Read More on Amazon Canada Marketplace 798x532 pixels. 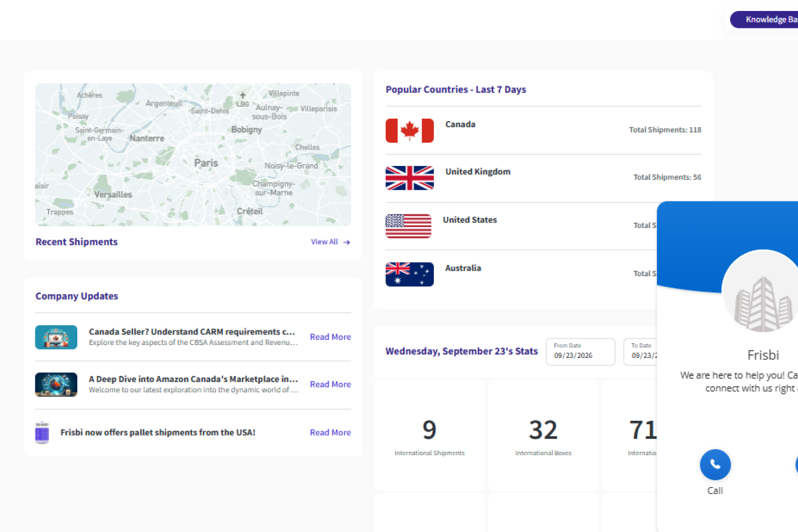pyautogui.click(x=330, y=384)
